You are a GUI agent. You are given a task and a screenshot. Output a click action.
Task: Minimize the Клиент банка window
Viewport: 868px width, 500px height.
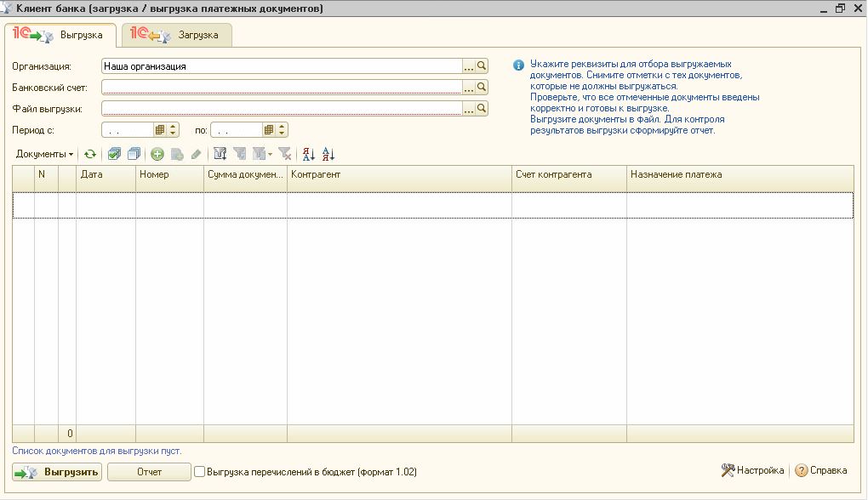pos(824,9)
